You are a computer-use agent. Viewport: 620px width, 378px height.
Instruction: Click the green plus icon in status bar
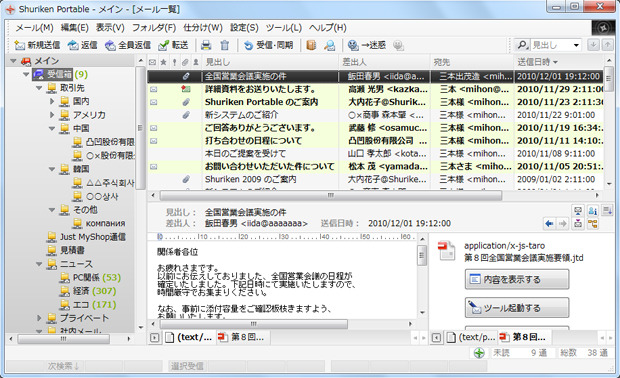479,353
